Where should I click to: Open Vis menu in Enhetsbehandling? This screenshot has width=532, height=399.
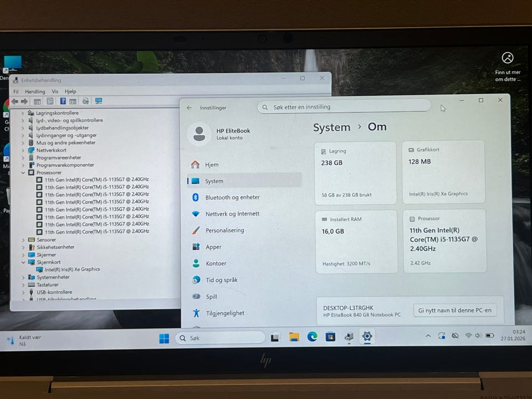[x=55, y=91]
